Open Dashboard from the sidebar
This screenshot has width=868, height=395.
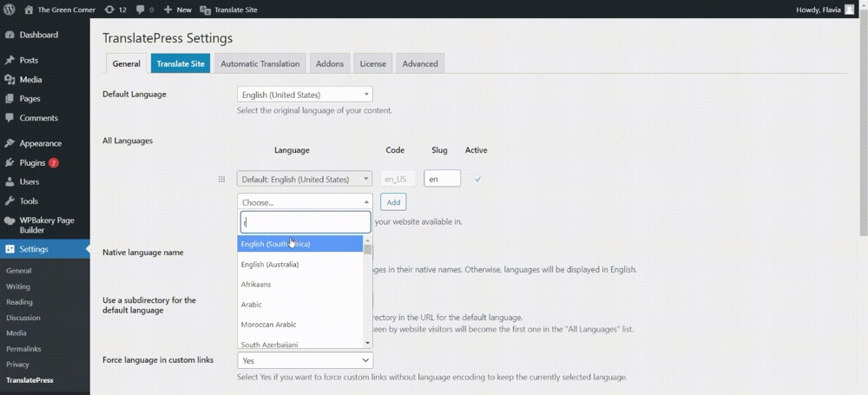point(38,35)
